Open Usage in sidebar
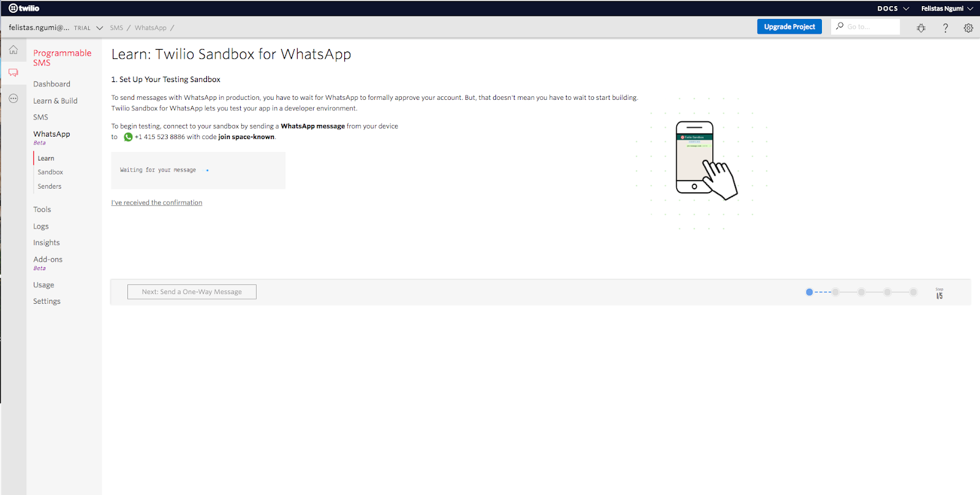 point(43,285)
